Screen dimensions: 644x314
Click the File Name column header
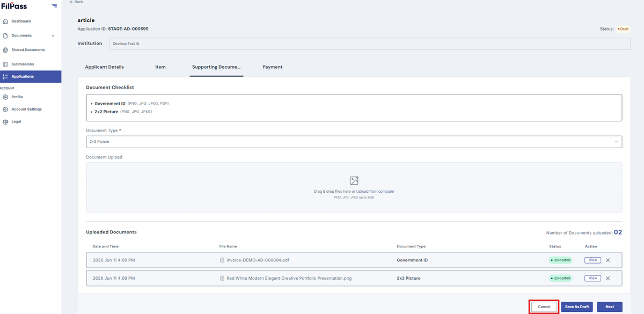click(x=228, y=246)
